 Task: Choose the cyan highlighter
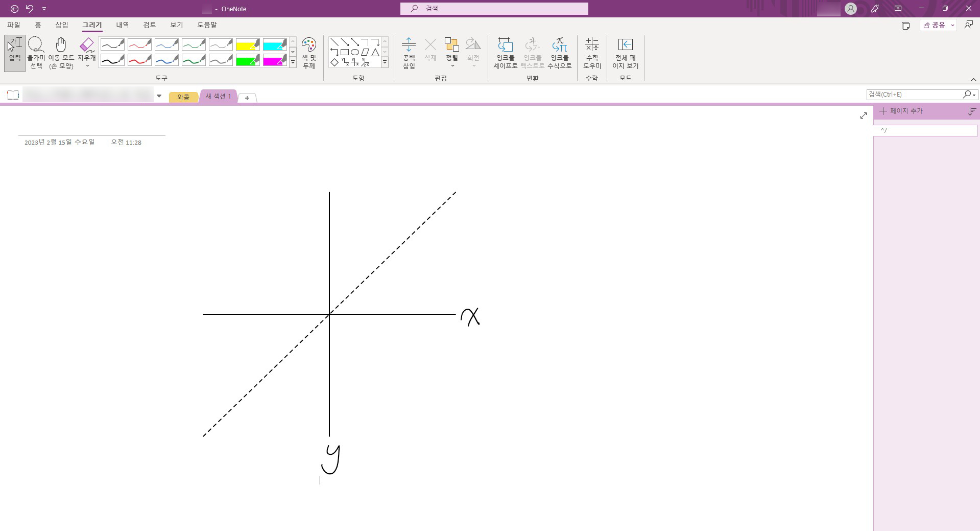coord(275,44)
